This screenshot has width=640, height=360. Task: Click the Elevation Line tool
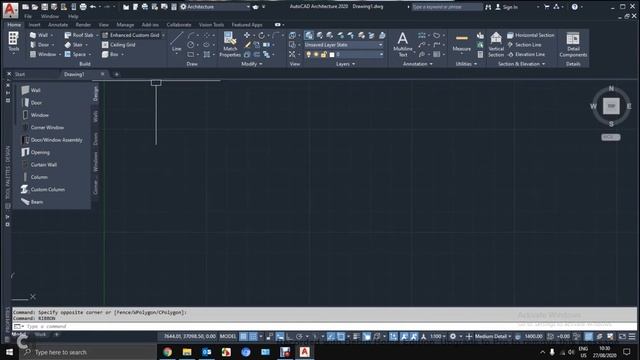point(526,54)
